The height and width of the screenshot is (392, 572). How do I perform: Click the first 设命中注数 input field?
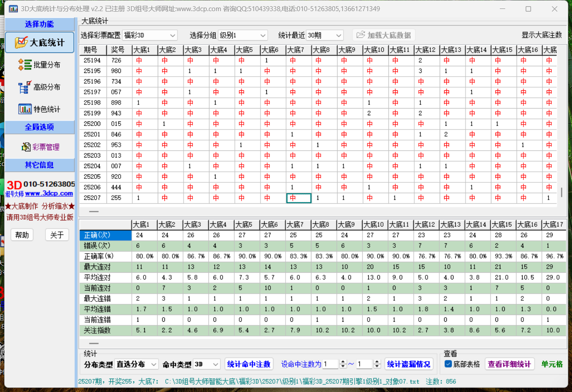coord(331,364)
